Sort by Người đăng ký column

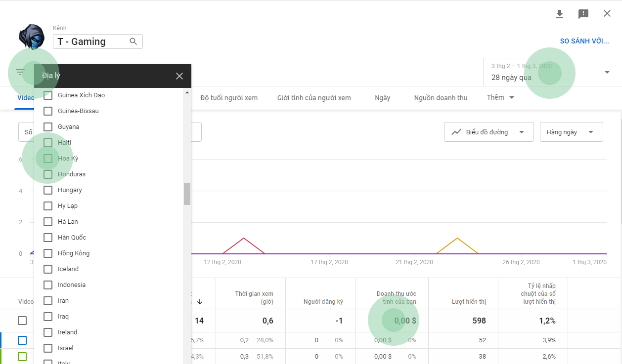click(x=323, y=301)
